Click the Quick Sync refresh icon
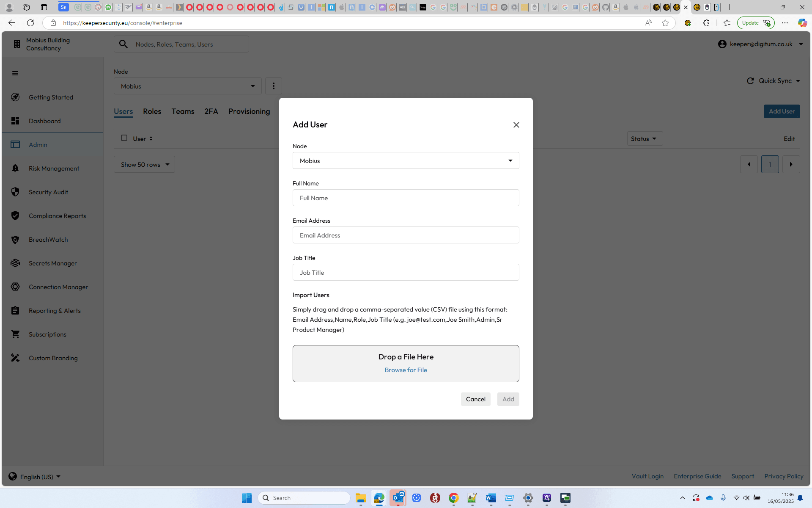 [x=750, y=81]
